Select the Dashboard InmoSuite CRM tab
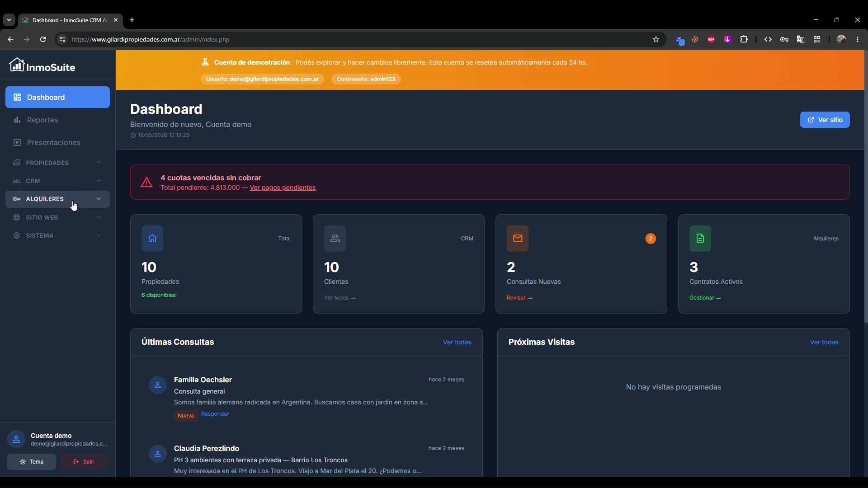The image size is (868, 488). tap(70, 20)
